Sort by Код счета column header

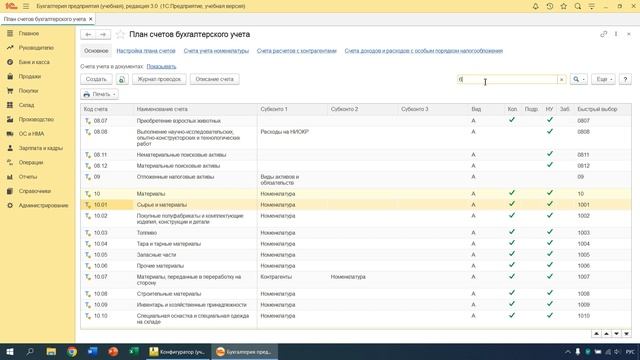point(107,109)
